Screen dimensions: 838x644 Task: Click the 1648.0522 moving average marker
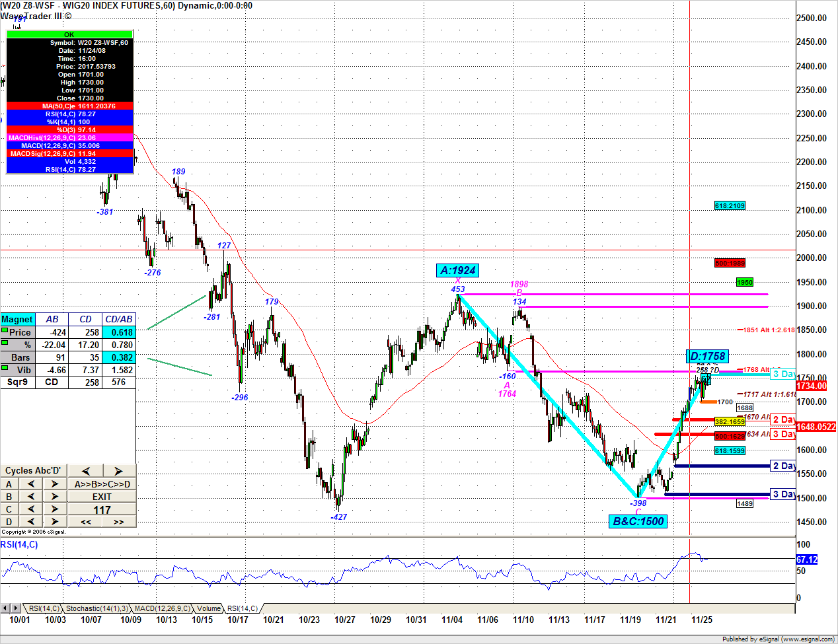pos(816,427)
